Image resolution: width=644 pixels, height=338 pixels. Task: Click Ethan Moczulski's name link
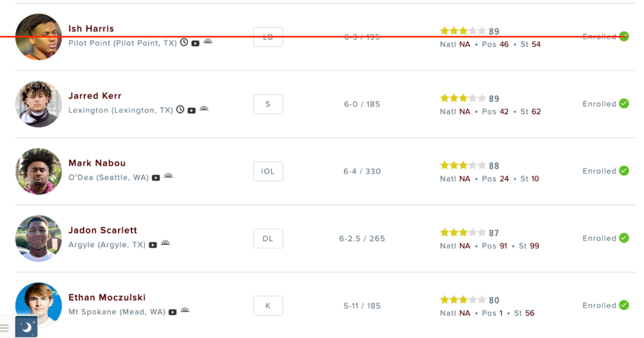pyautogui.click(x=107, y=297)
